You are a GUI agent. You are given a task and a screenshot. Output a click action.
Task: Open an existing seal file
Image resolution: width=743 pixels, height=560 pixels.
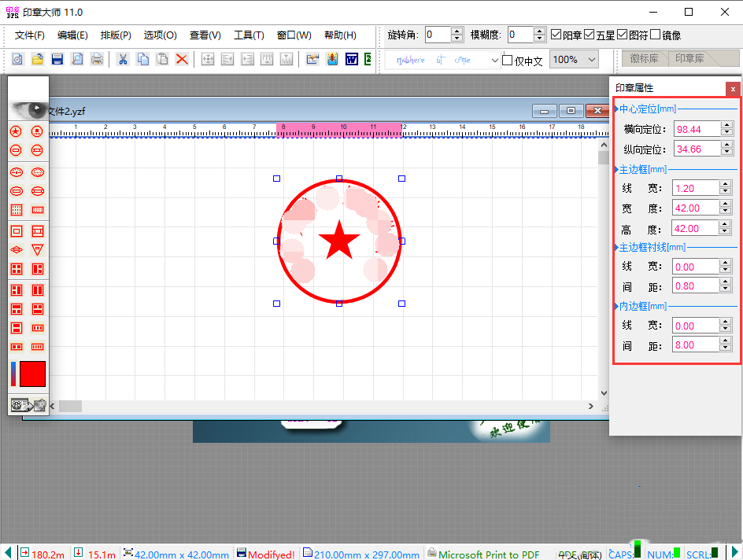click(38, 59)
